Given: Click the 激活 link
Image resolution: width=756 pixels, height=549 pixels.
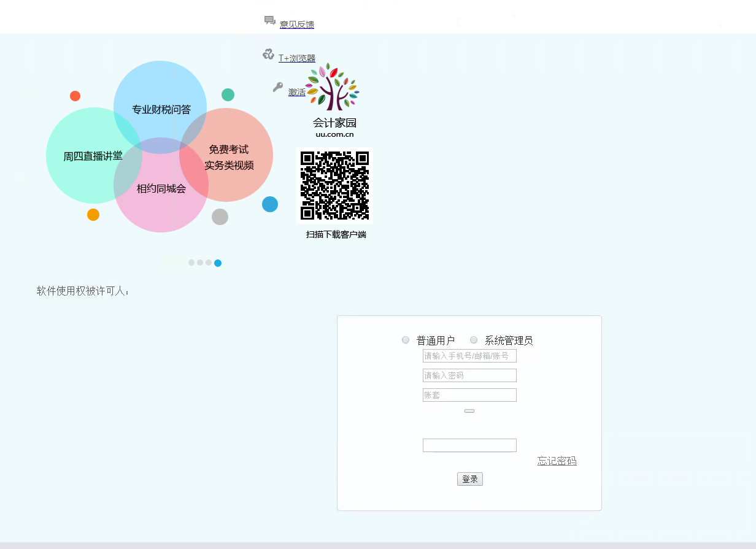Looking at the screenshot, I should (297, 92).
